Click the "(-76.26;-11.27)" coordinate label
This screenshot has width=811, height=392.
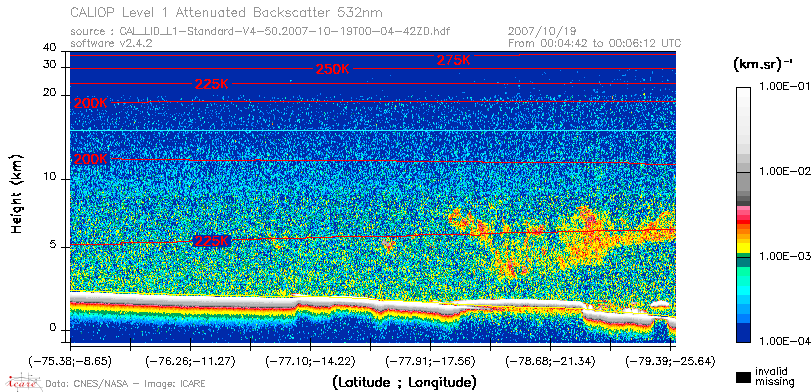coord(191,361)
